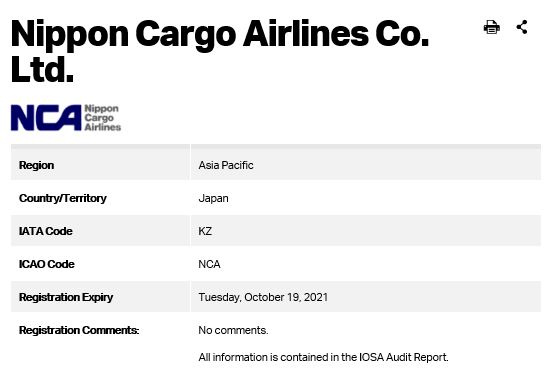The width and height of the screenshot is (551, 377).
Task: Click the print page icon
Action: tap(492, 27)
